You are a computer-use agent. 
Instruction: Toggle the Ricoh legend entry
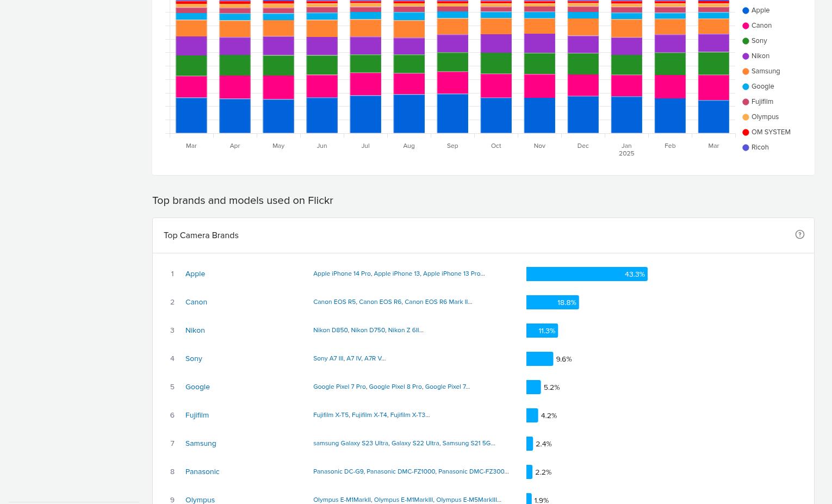point(759,147)
